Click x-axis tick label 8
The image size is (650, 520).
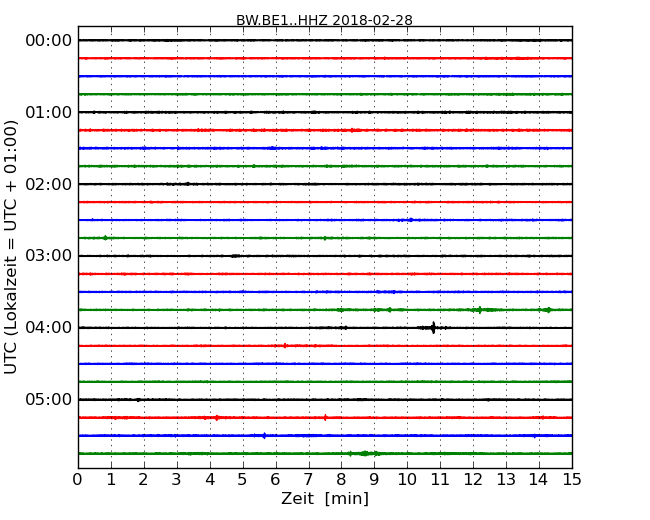click(x=341, y=480)
